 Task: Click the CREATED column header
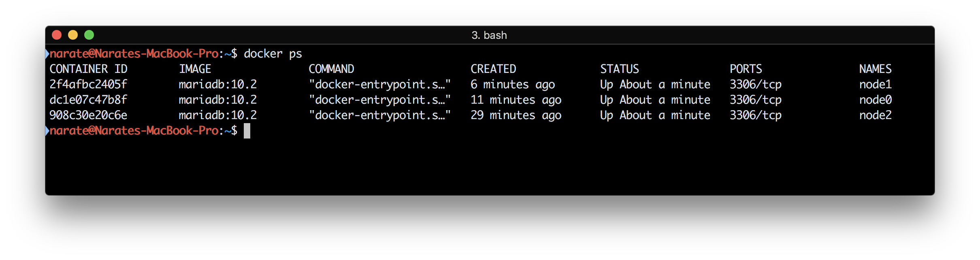point(493,69)
